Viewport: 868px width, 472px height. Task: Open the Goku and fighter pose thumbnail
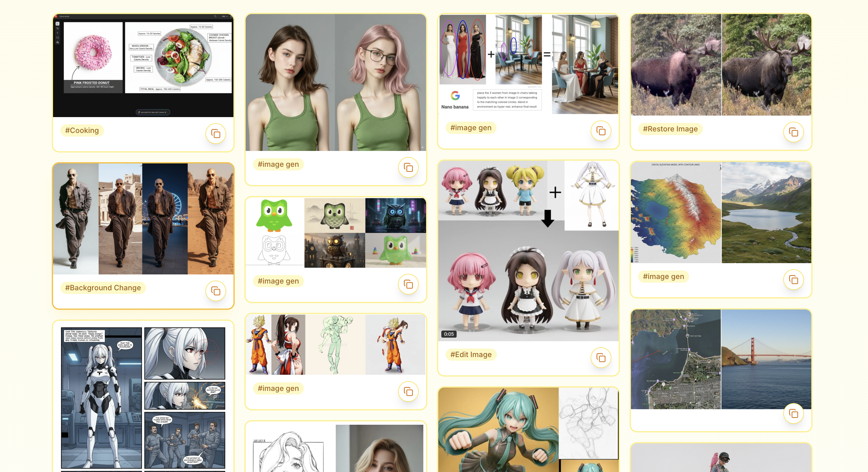pyautogui.click(x=336, y=345)
